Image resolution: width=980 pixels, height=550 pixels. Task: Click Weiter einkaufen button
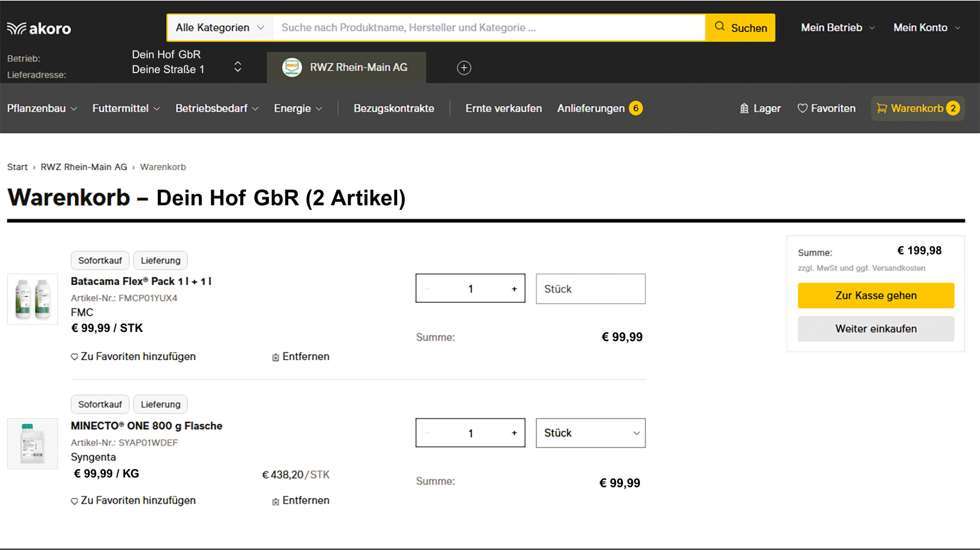pos(876,329)
